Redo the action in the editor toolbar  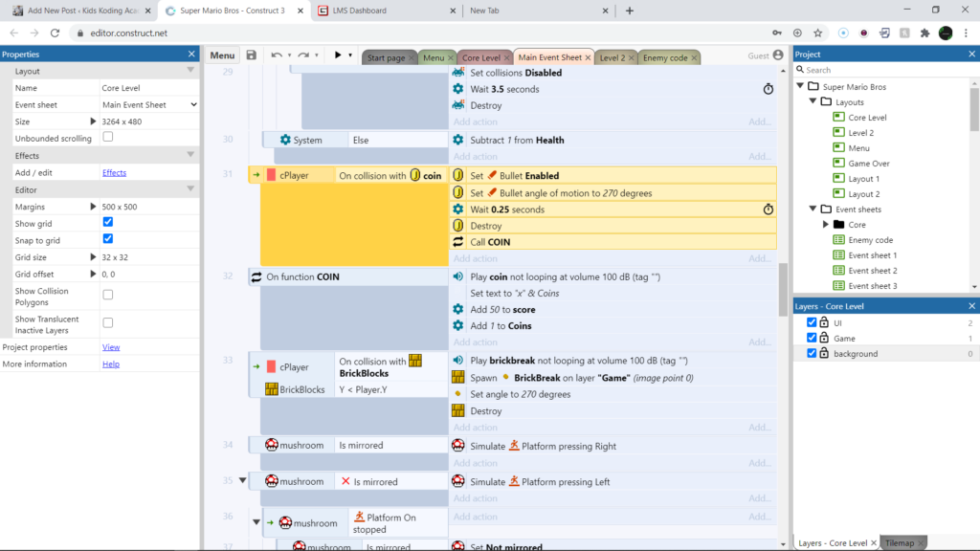(303, 55)
